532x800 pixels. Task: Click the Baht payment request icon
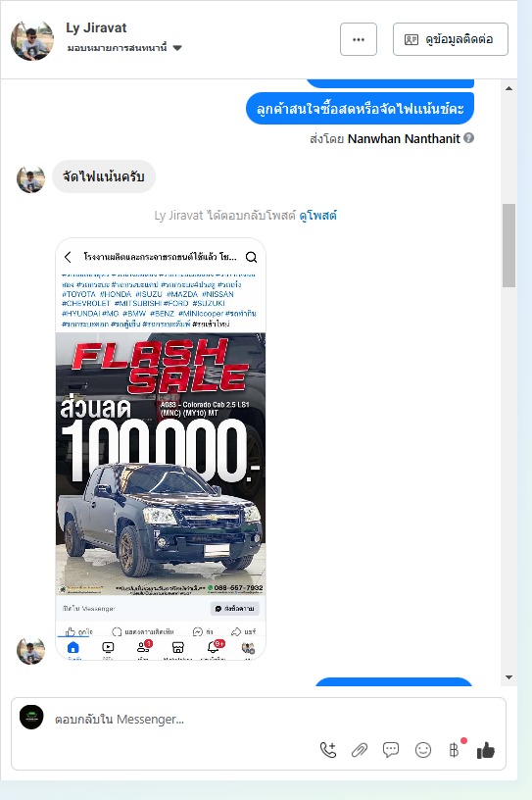coord(455,749)
